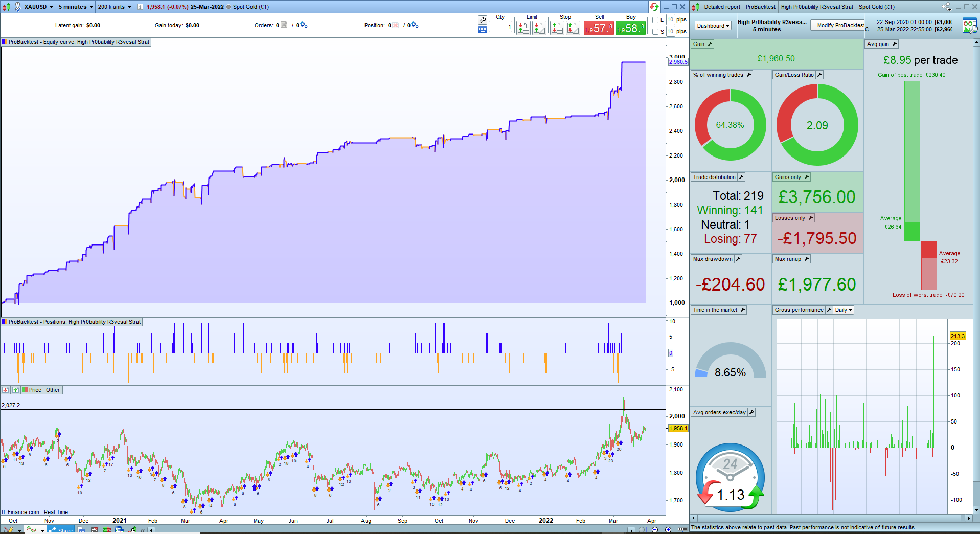Click the candlestick icon in Detailed report title bar
This screenshot has height=534, width=980.
point(696,7)
